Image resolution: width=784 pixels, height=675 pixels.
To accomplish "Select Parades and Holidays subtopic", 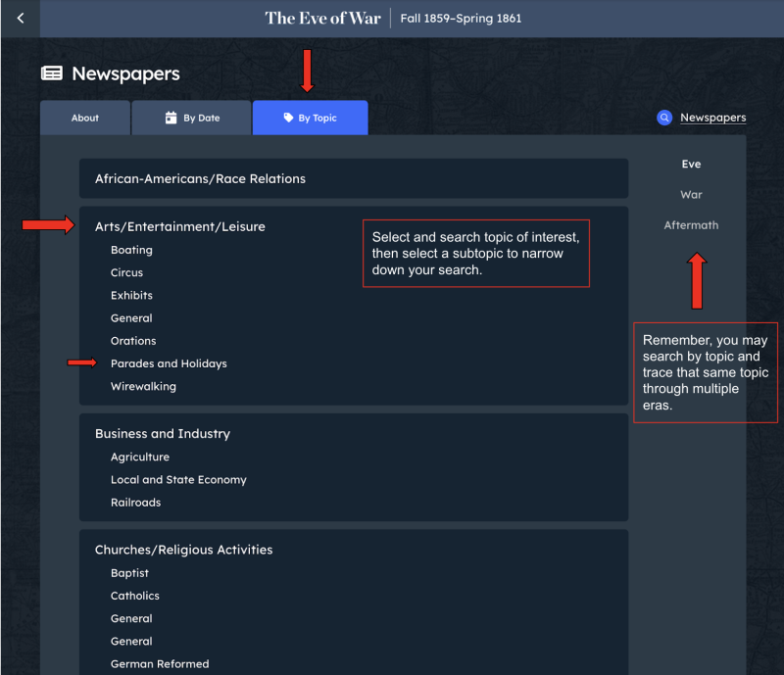I will 169,363.
